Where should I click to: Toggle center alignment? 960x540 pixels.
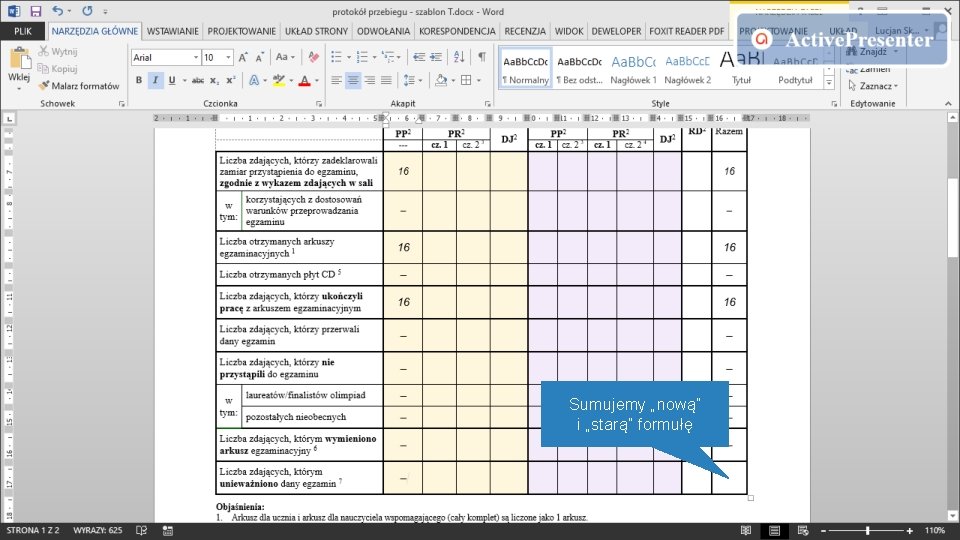point(353,80)
